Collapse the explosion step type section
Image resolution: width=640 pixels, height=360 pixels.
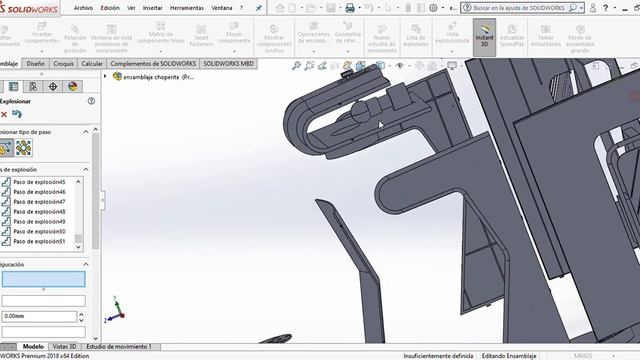86,132
